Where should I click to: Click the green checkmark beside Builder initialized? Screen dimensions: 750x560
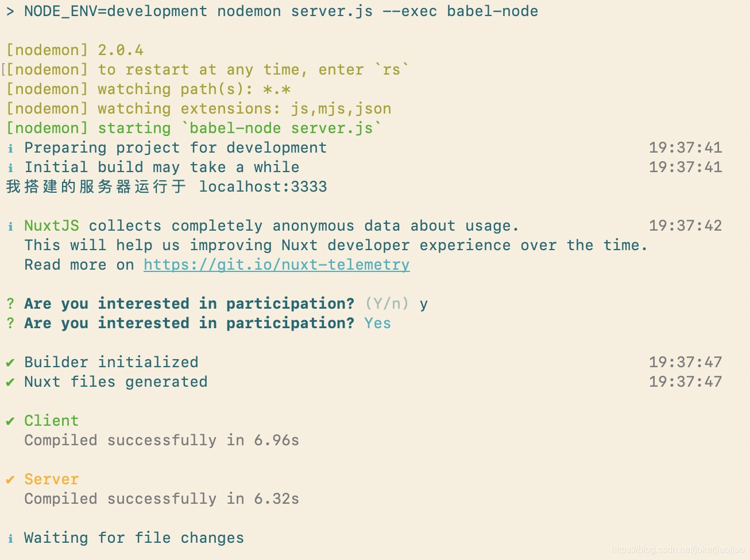10,363
